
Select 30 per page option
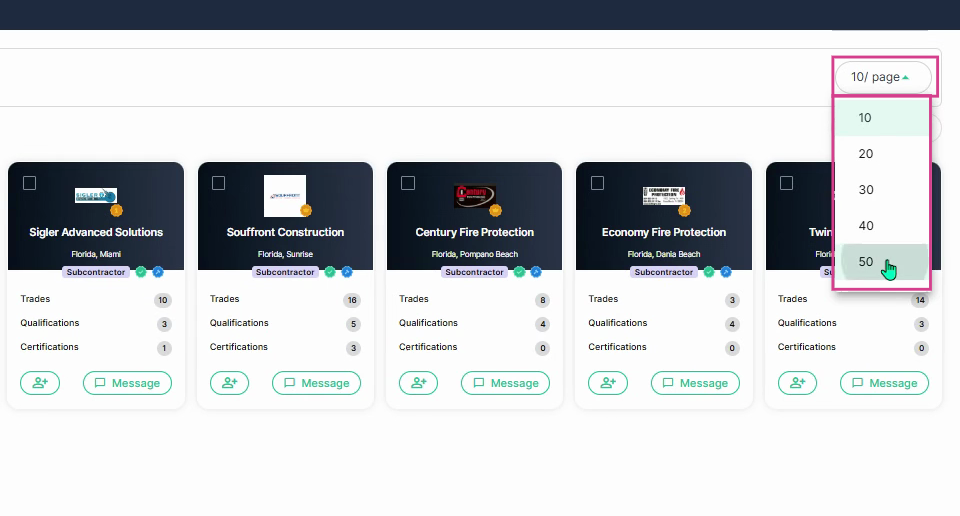[x=882, y=190]
